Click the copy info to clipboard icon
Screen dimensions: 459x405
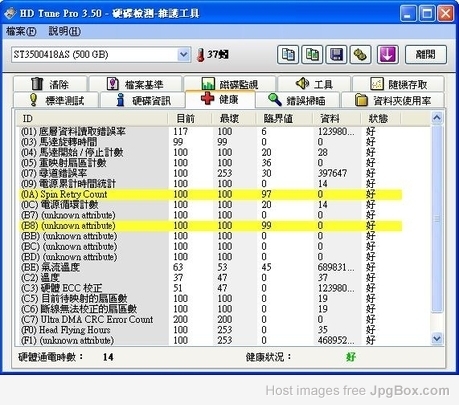(288, 54)
